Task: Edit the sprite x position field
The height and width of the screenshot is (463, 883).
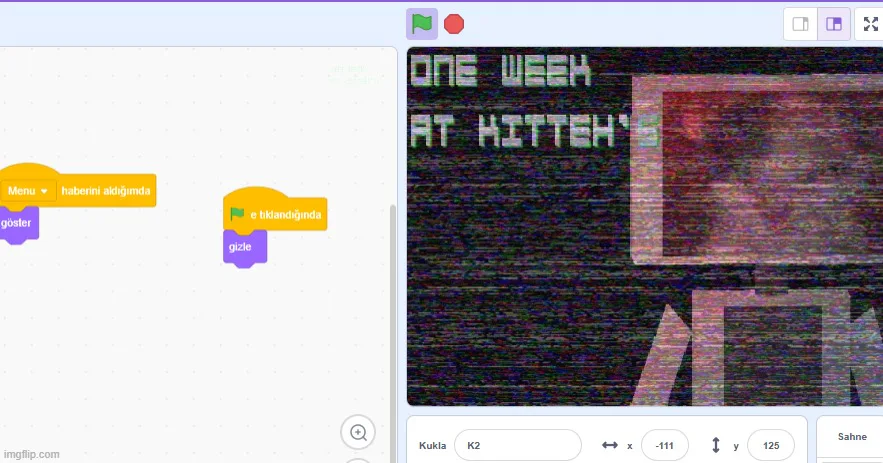Action: tap(665, 446)
